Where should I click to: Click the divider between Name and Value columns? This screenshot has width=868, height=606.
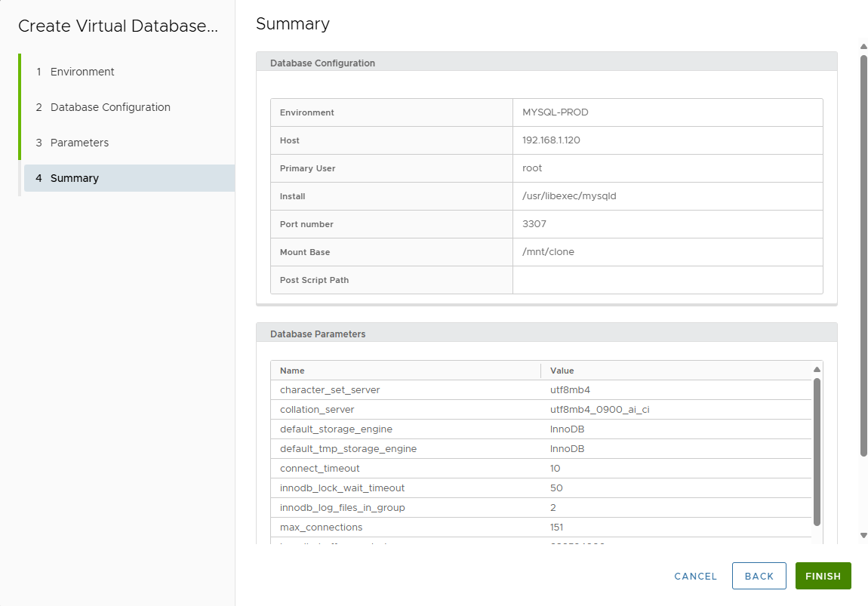click(541, 371)
